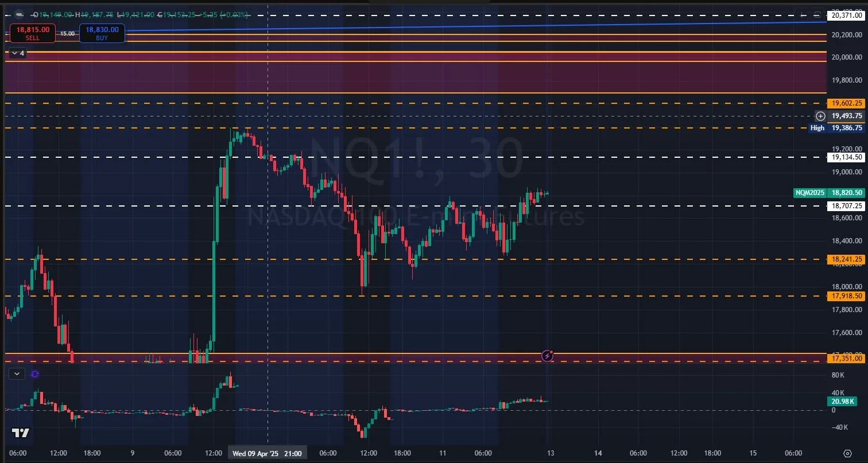Click the orange 17,351.00 price label
868x463 pixels.
point(846,359)
